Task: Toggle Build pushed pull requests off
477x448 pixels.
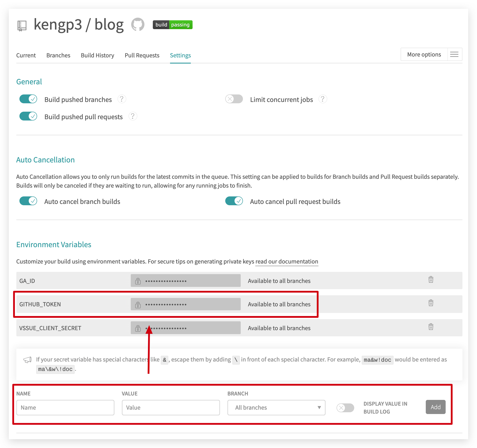Action: pyautogui.click(x=28, y=116)
